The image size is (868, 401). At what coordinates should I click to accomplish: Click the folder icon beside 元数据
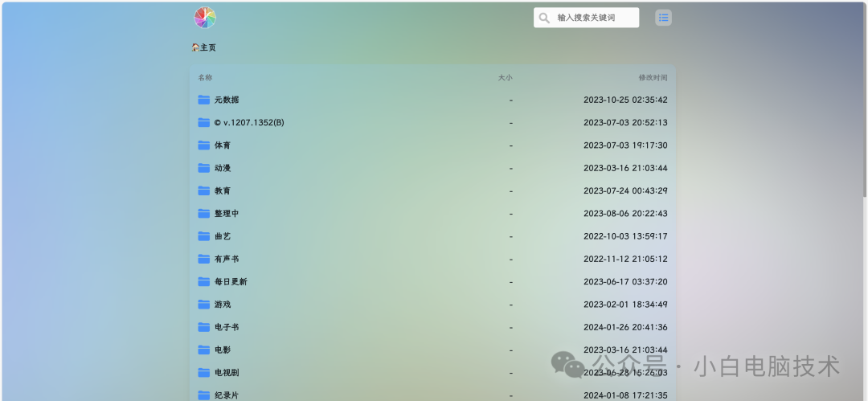[203, 100]
